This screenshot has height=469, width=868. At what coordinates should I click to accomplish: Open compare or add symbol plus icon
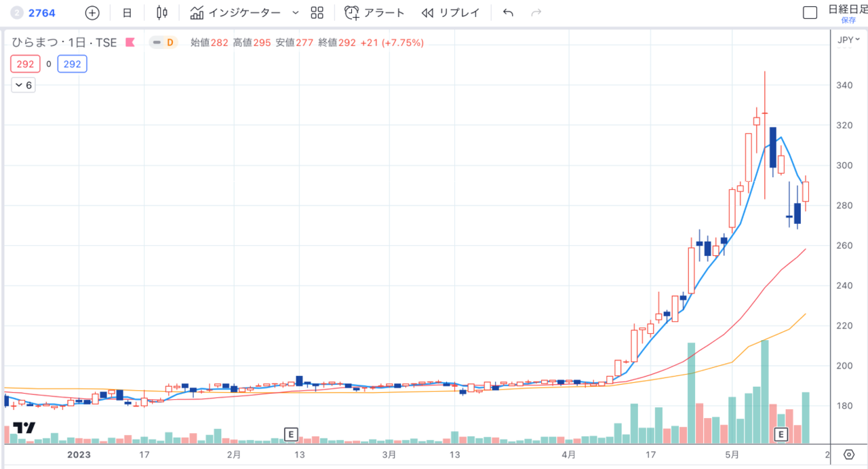pos(92,13)
